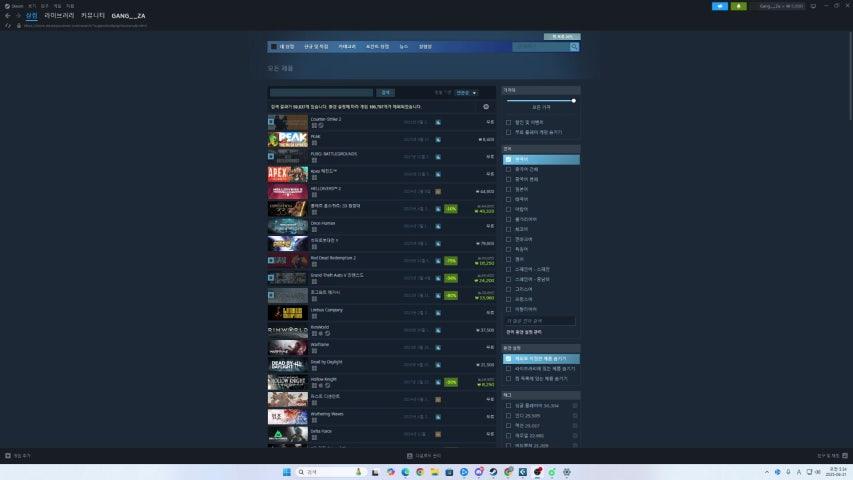Open File Explorer from the taskbar
The height and width of the screenshot is (480, 853).
435,472
